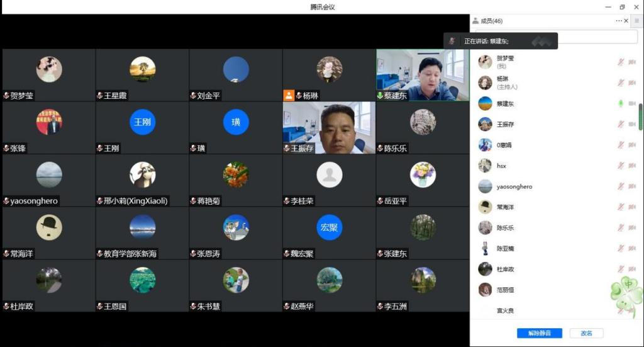Click 陈乐乐's muted mic icon in grid tile

point(380,149)
